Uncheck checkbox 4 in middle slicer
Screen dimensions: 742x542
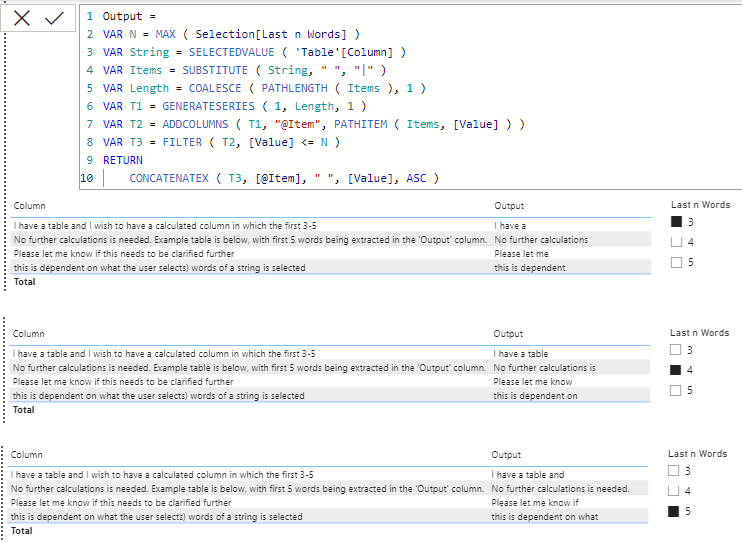(x=676, y=370)
